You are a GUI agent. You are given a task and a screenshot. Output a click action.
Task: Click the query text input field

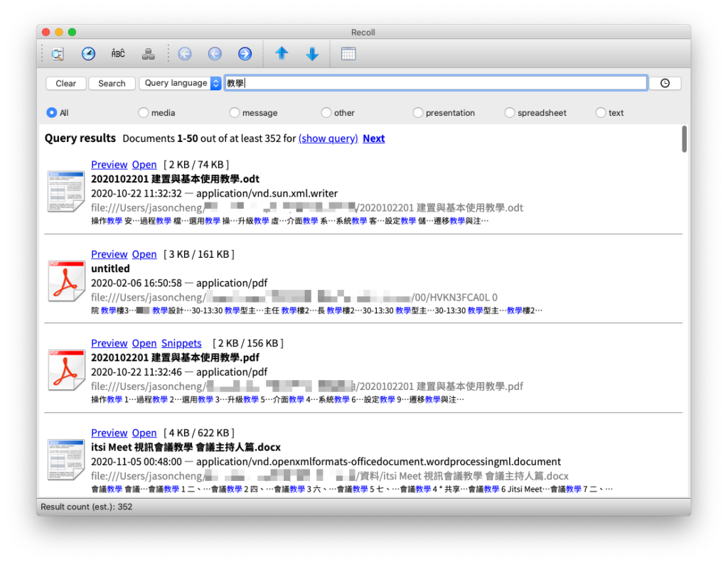tap(436, 83)
